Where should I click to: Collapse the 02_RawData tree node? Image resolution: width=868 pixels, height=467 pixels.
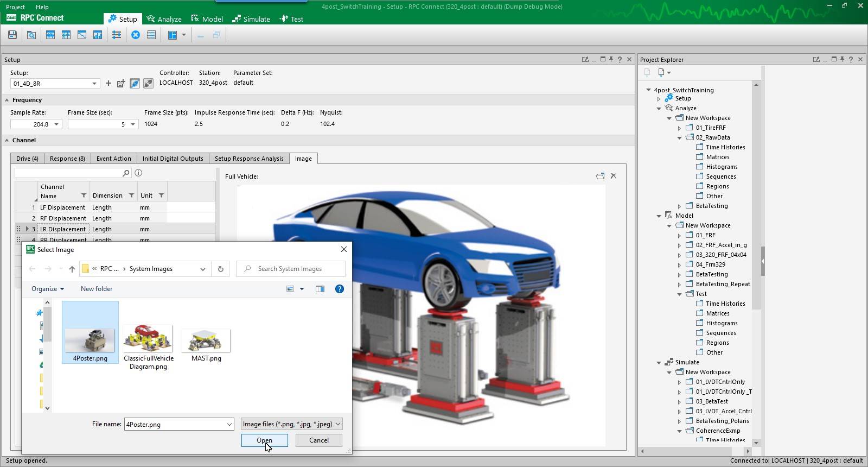[x=679, y=138]
